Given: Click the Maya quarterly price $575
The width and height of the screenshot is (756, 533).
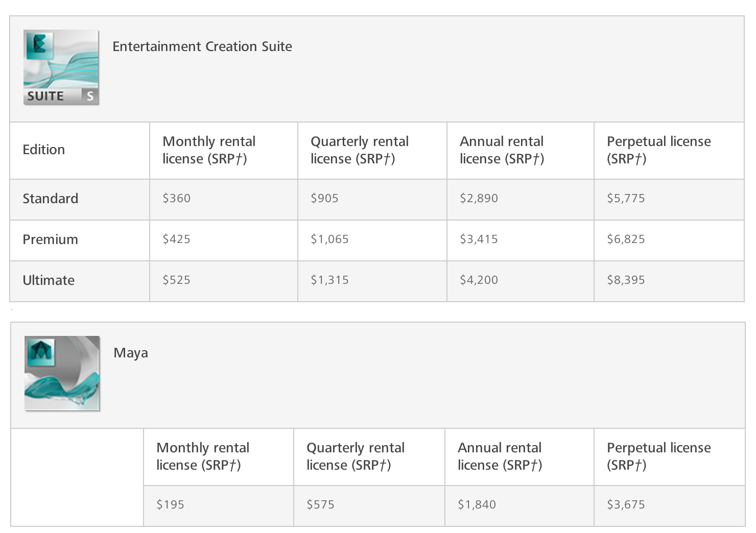Looking at the screenshot, I should click(x=320, y=504).
